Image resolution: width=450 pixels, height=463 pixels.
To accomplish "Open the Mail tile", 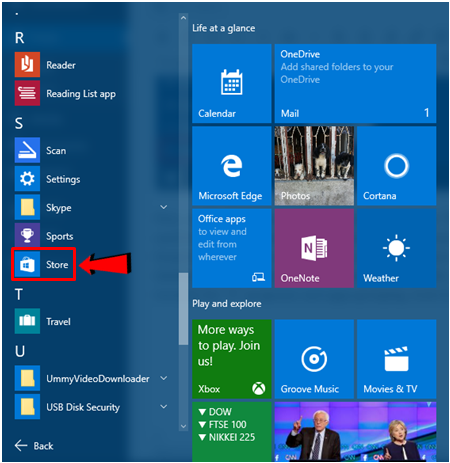I will tap(355, 84).
